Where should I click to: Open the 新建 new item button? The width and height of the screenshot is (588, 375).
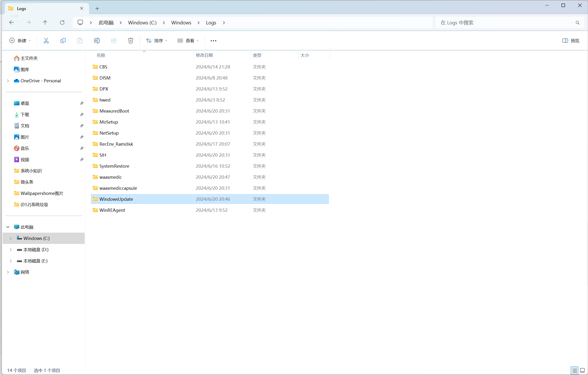coord(20,41)
